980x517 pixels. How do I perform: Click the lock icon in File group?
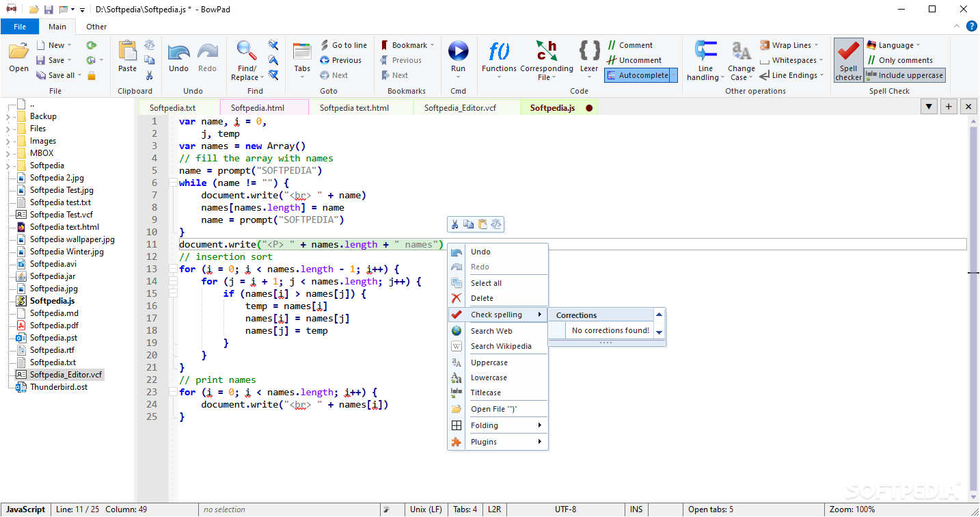(x=92, y=75)
